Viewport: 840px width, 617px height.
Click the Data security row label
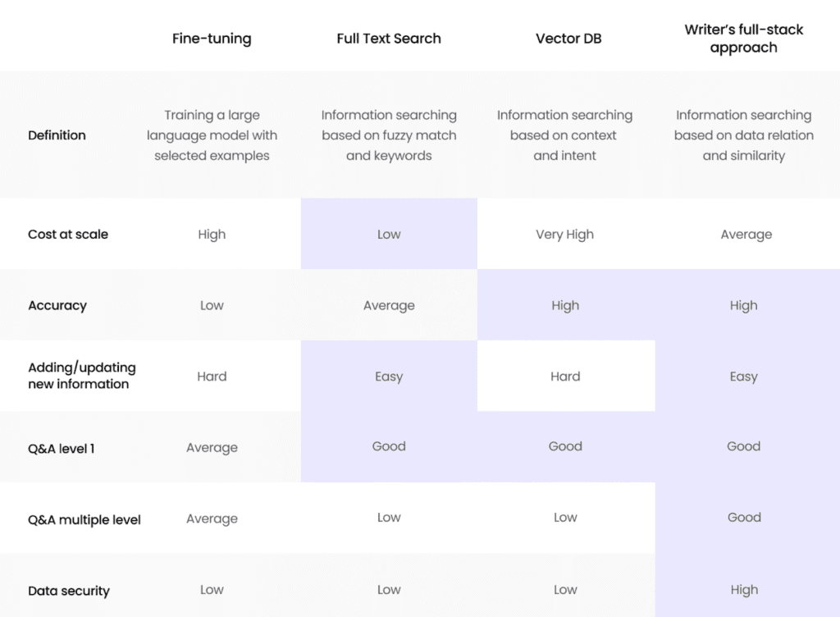[69, 591]
